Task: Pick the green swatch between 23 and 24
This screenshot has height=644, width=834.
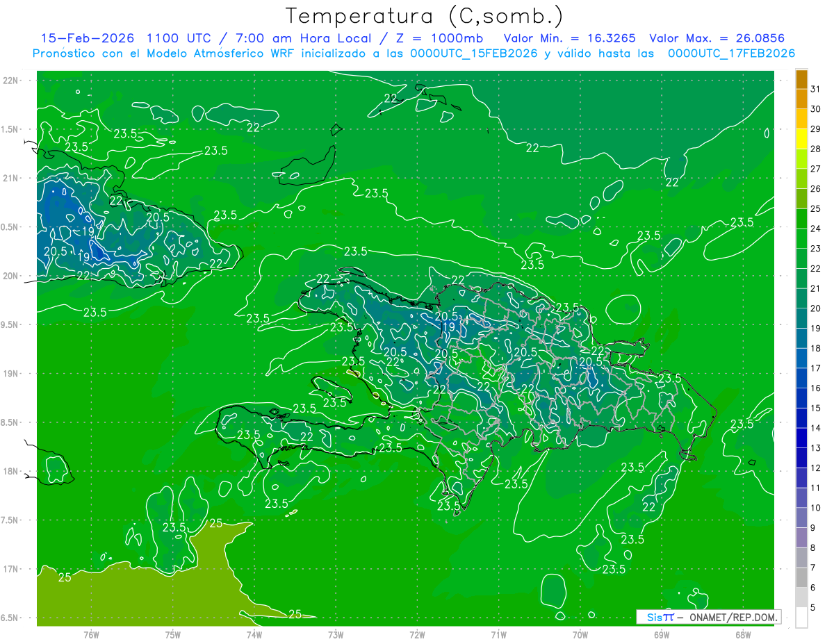Action: pyautogui.click(x=801, y=238)
